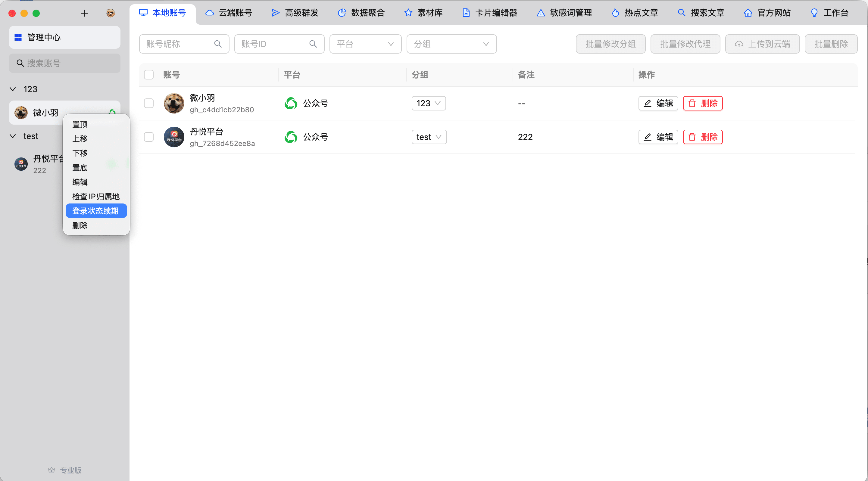
Task: Click 丹悦平台 avatar in account table
Action: click(x=174, y=137)
